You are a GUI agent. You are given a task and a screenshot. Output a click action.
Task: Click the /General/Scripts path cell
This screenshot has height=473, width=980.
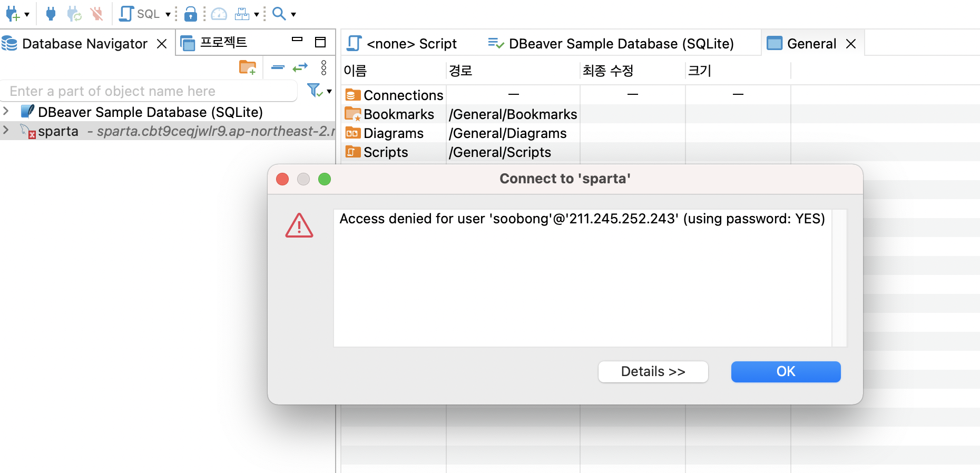pyautogui.click(x=500, y=152)
